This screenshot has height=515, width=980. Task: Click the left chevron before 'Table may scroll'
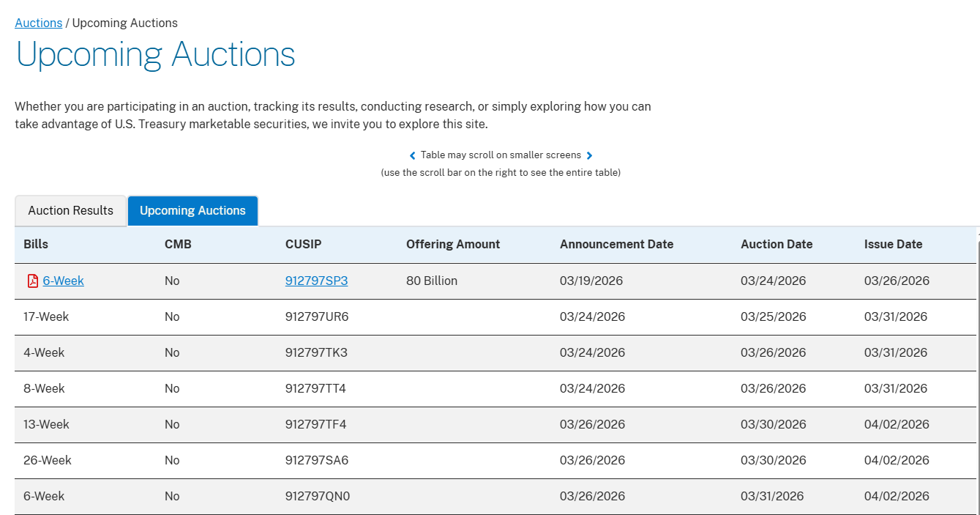(413, 155)
